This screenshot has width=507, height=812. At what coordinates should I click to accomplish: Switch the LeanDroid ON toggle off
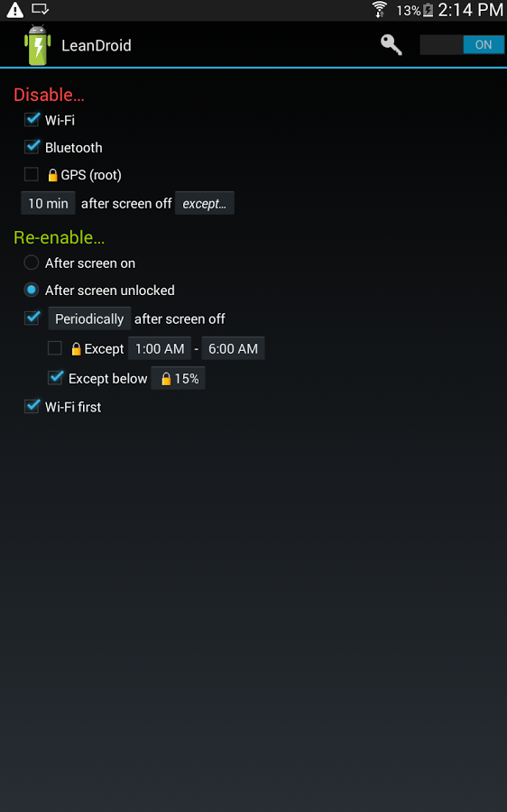462,45
